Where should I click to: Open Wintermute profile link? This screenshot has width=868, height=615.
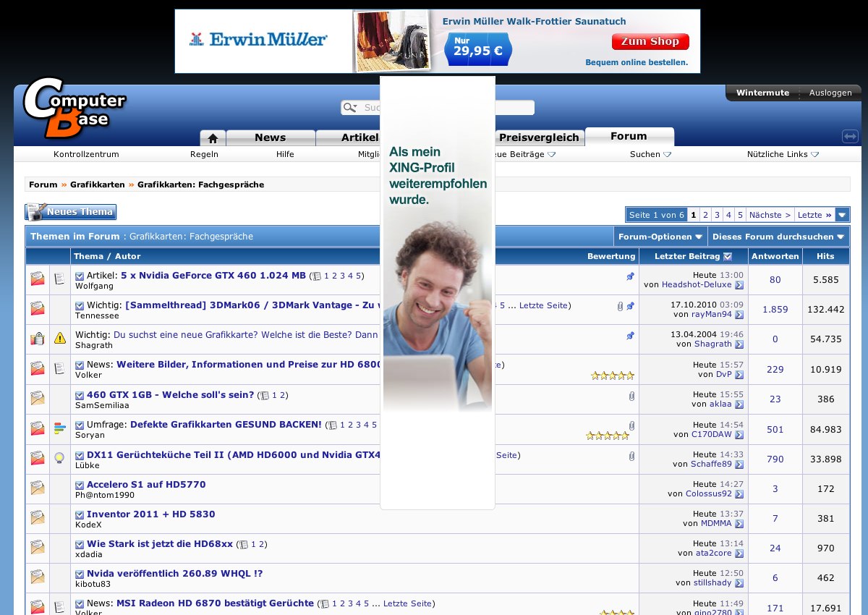[x=762, y=93]
